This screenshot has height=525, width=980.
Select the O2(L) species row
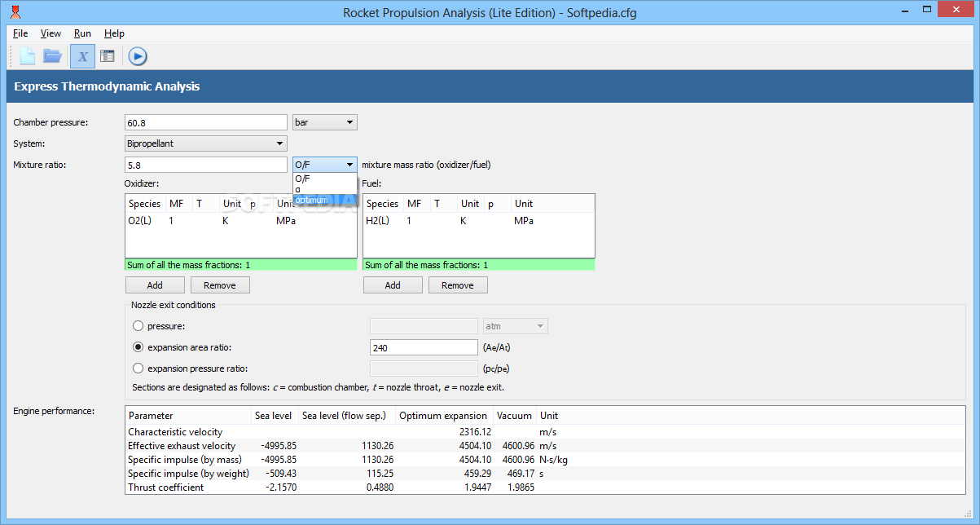240,221
